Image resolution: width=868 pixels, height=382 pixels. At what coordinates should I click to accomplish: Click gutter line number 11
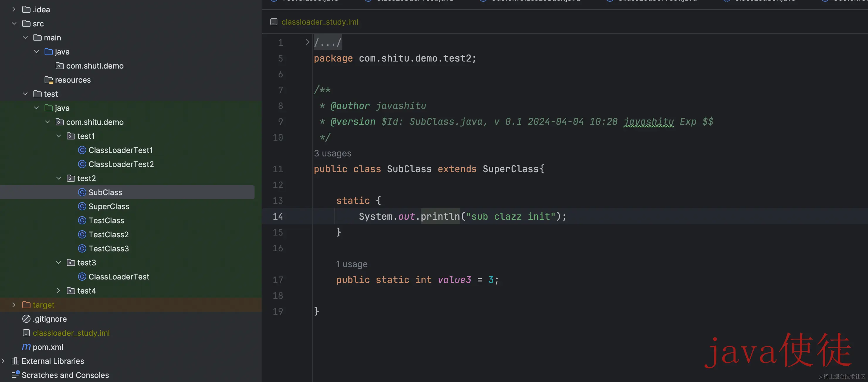point(278,169)
